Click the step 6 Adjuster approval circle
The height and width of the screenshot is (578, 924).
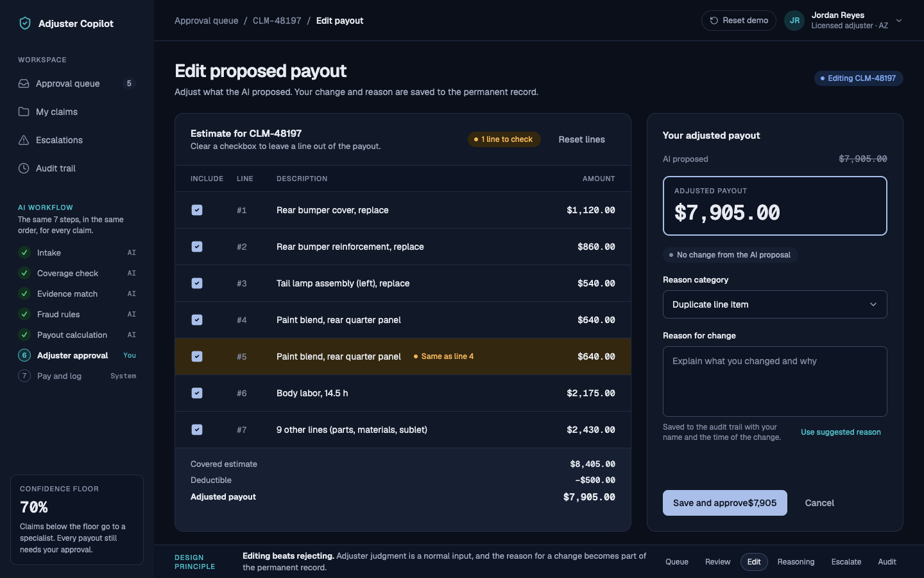point(24,355)
